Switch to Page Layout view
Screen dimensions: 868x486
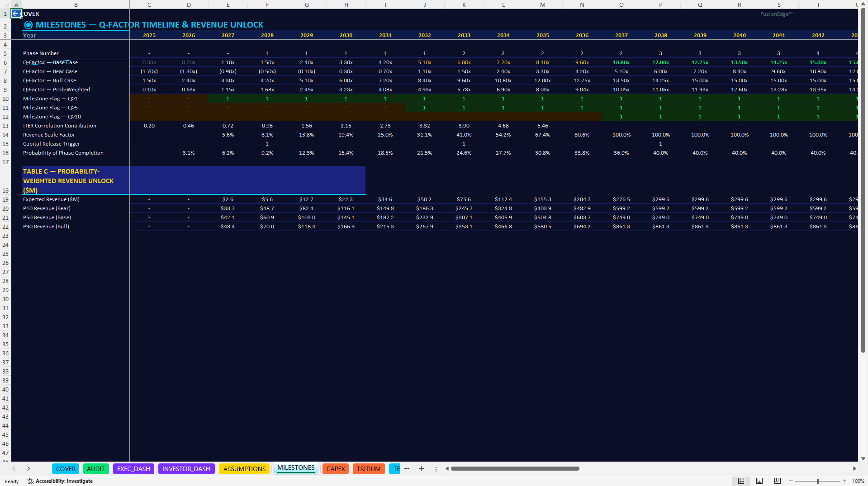tap(759, 481)
